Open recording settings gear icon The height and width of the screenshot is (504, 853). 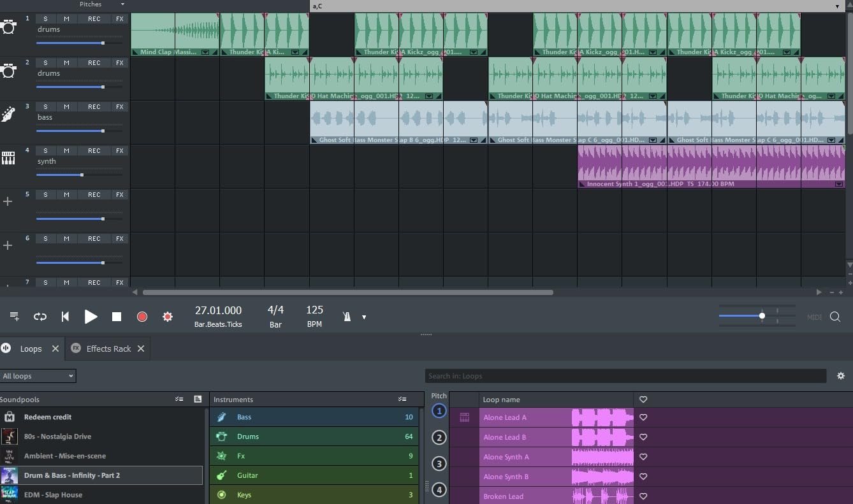pos(168,317)
